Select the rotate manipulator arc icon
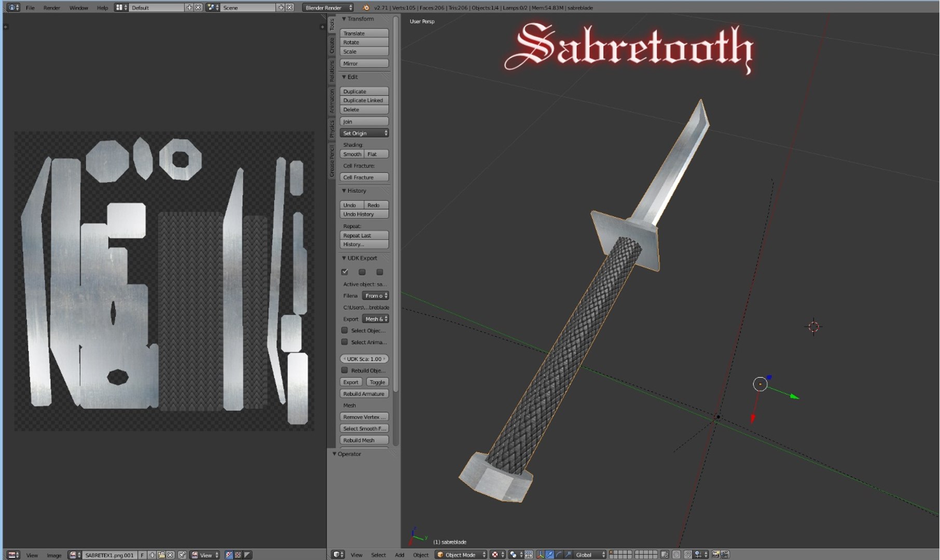 [559, 555]
